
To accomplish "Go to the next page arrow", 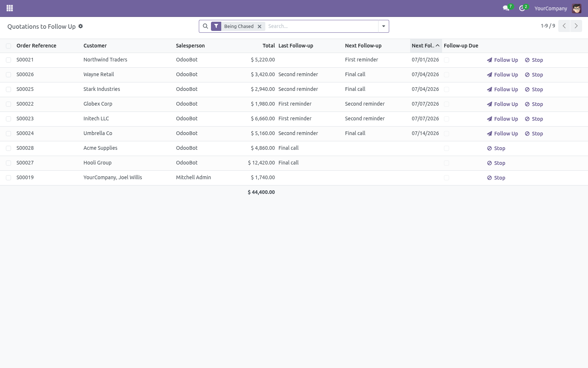I will tap(576, 26).
